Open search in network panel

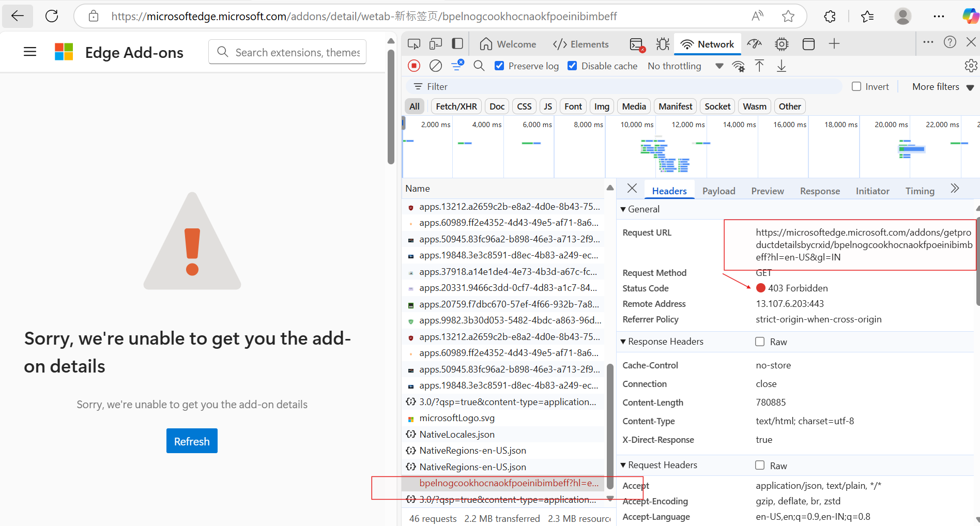click(479, 66)
